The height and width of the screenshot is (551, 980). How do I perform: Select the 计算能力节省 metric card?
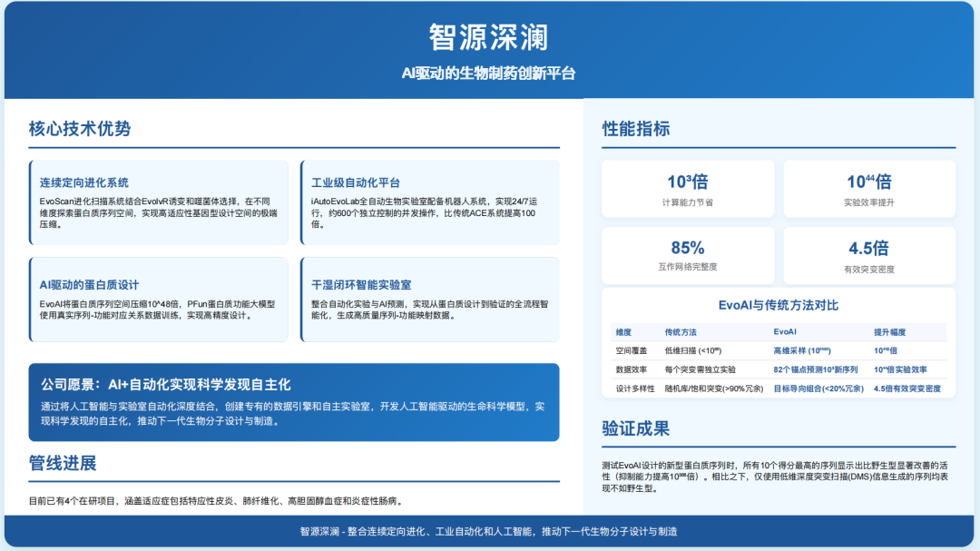[688, 189]
